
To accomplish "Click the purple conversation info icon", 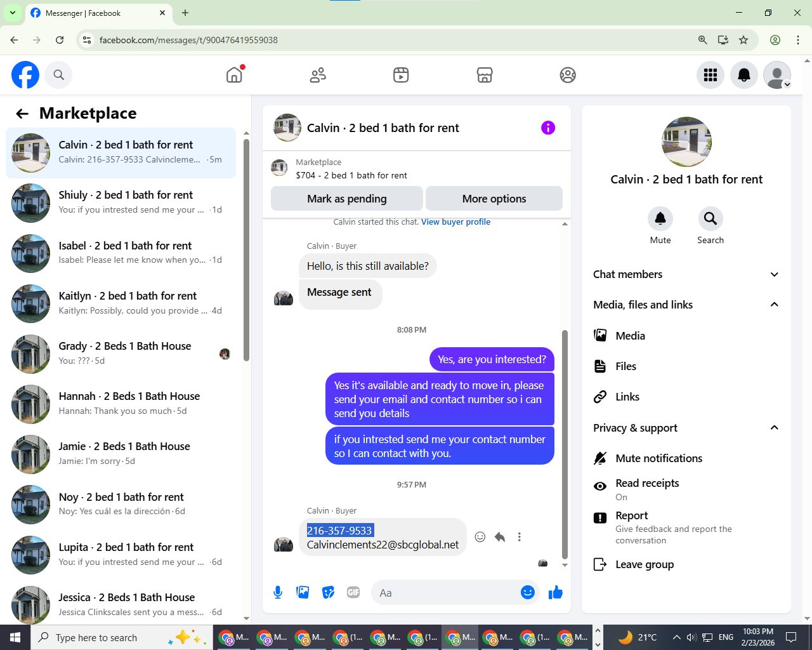I will (548, 128).
